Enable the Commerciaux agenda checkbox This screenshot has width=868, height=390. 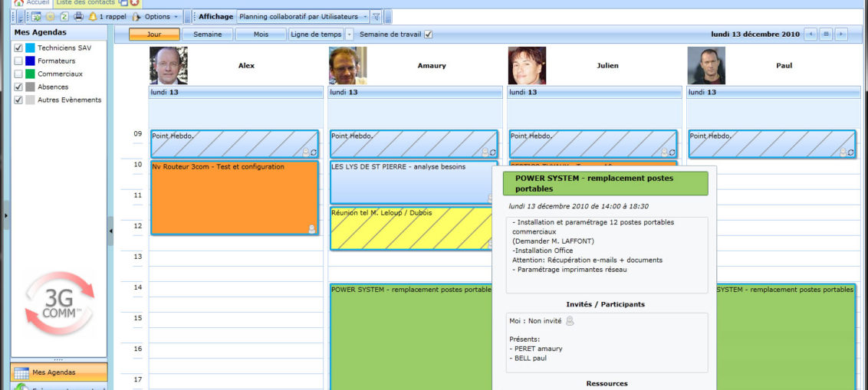point(18,74)
